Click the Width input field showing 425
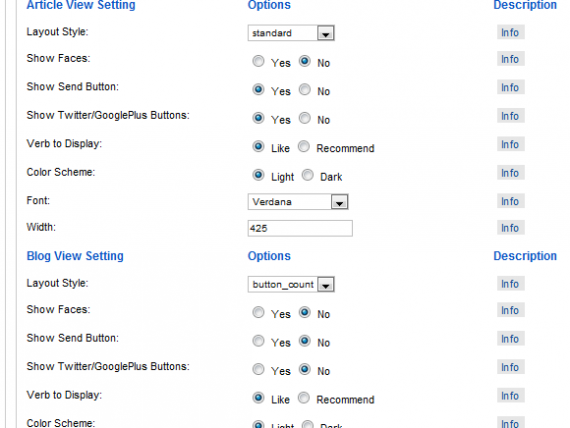570x428 pixels. (x=300, y=228)
